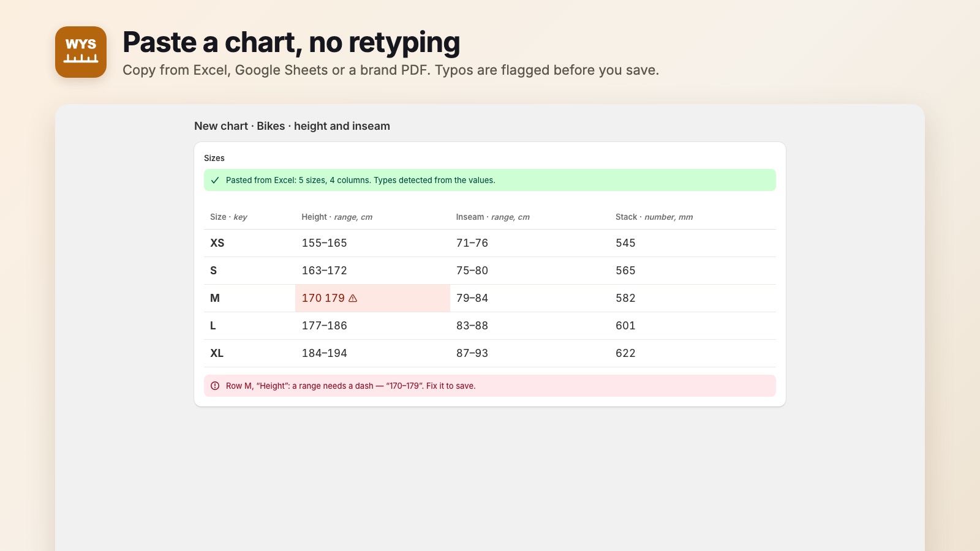Click the red error circle icon
The height and width of the screenshot is (551, 980).
pos(215,386)
